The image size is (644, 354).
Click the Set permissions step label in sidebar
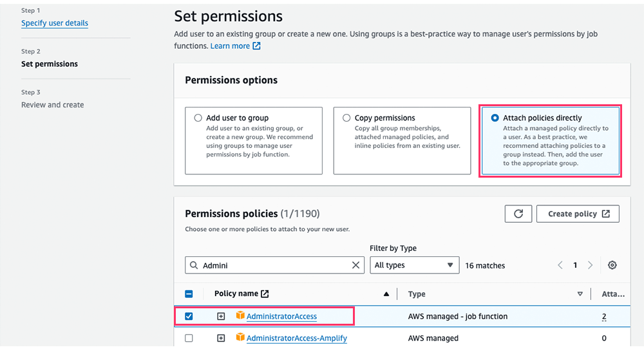tap(50, 64)
